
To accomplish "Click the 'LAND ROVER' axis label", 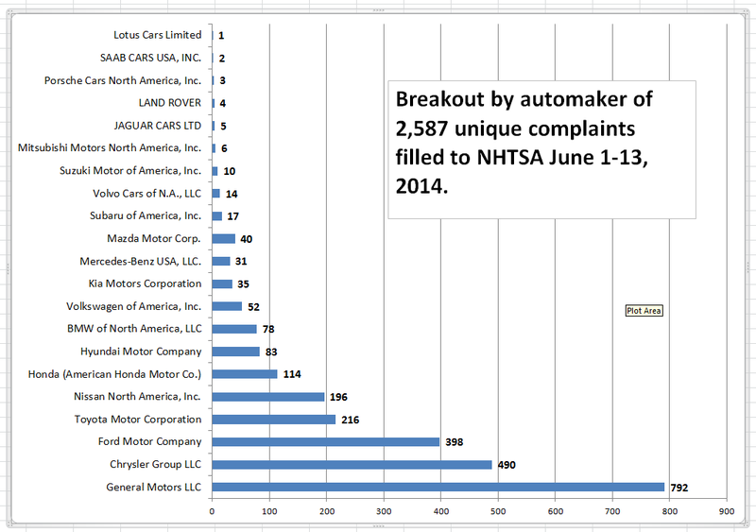I will coord(170,103).
